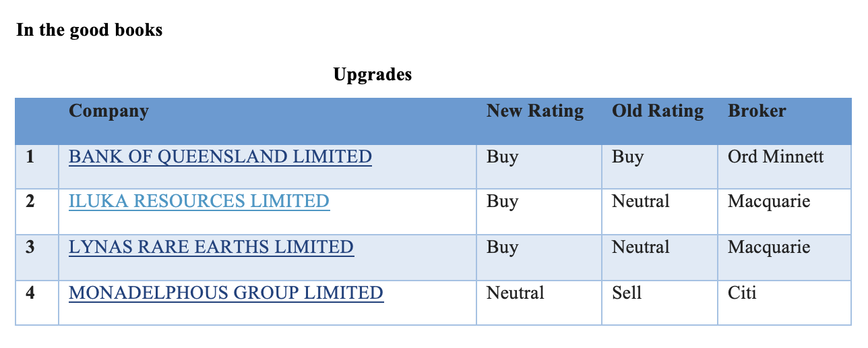Viewport: 868px width, 348px height.
Task: Click the Upgrades table title
Action: 372,75
